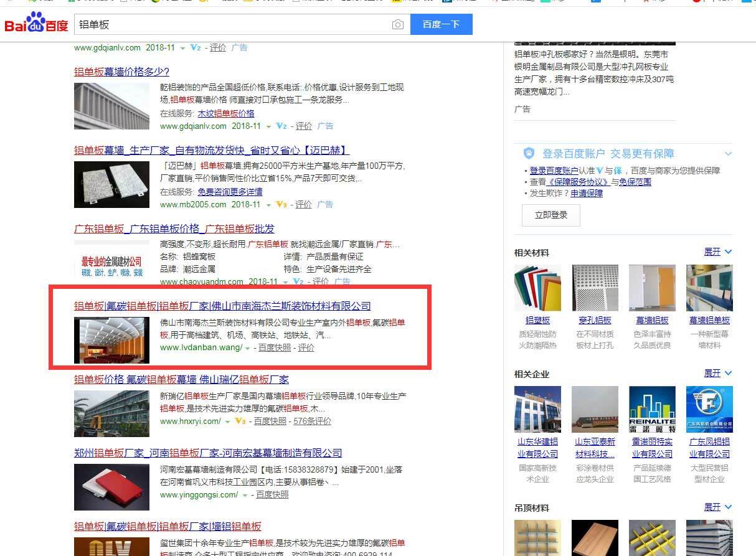Click the 山东亚泰新材料科技 company image
The image size is (756, 556).
(595, 409)
